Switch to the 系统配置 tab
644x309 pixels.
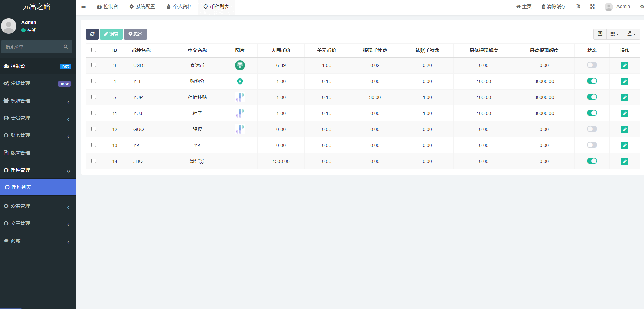pos(142,6)
